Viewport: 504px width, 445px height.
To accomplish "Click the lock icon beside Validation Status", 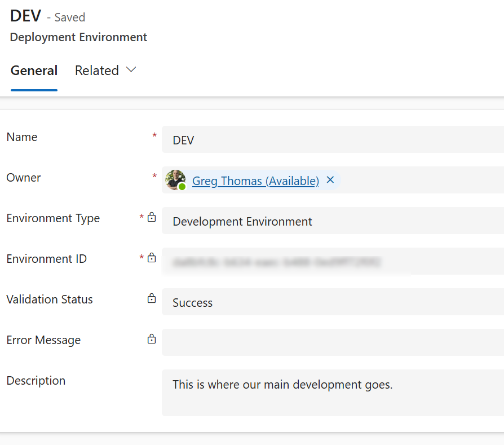I will [152, 299].
